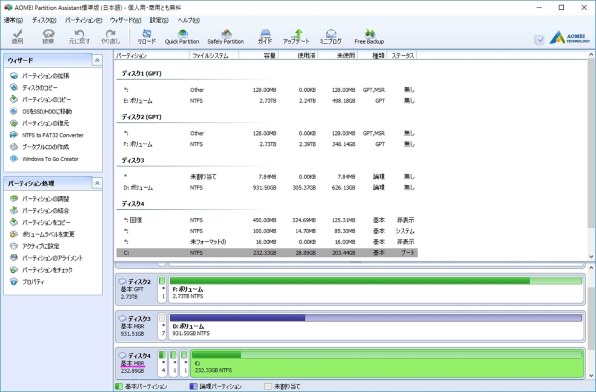Sort by the 使用済 column header
The image size is (596, 392).
(x=298, y=56)
